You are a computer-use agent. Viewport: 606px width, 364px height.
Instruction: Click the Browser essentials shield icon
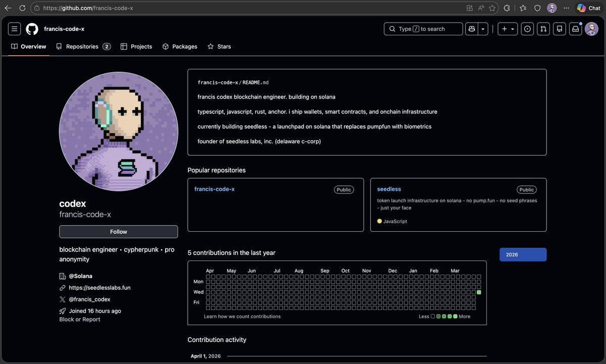pos(537,8)
